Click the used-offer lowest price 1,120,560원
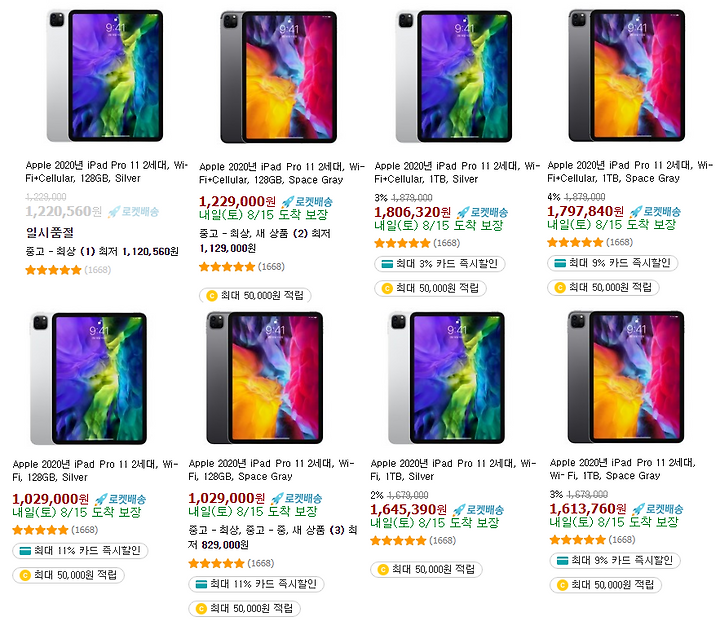Image resolution: width=720 pixels, height=621 pixels. click(151, 252)
